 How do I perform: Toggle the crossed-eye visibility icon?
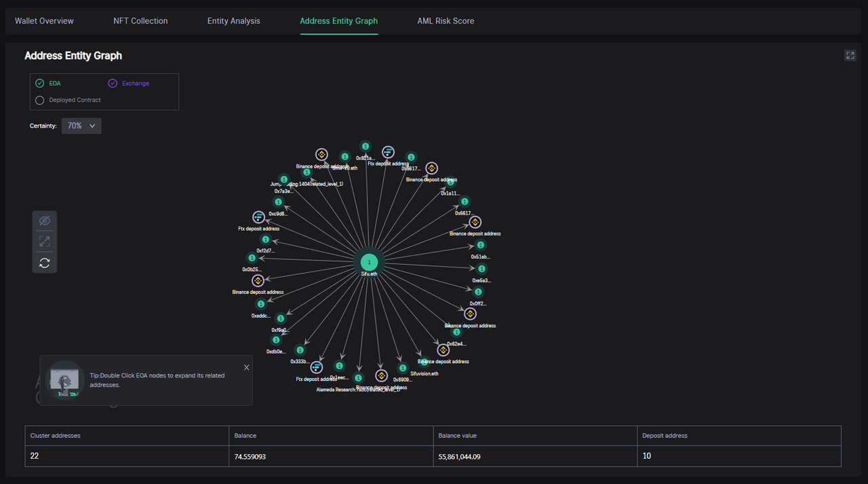[x=45, y=221]
